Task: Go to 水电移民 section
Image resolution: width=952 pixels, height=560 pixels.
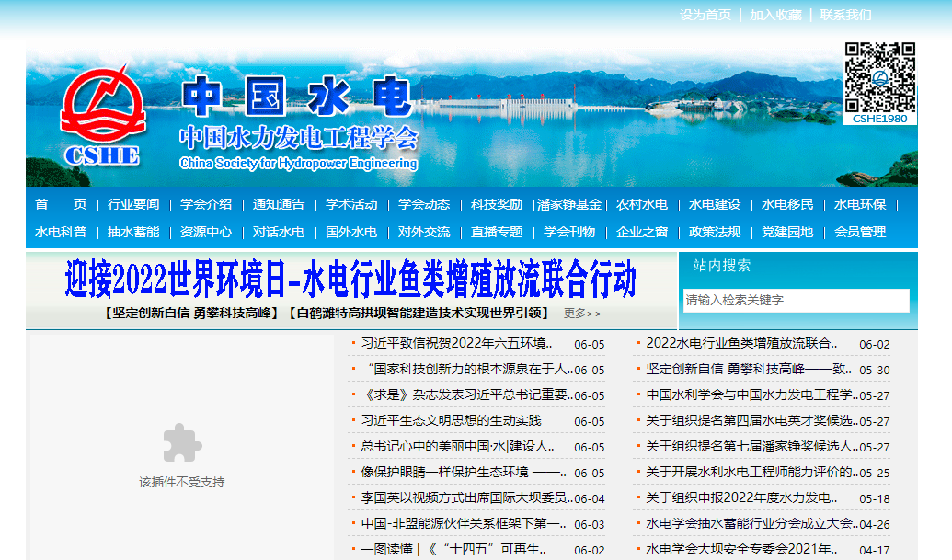Action: 787,204
